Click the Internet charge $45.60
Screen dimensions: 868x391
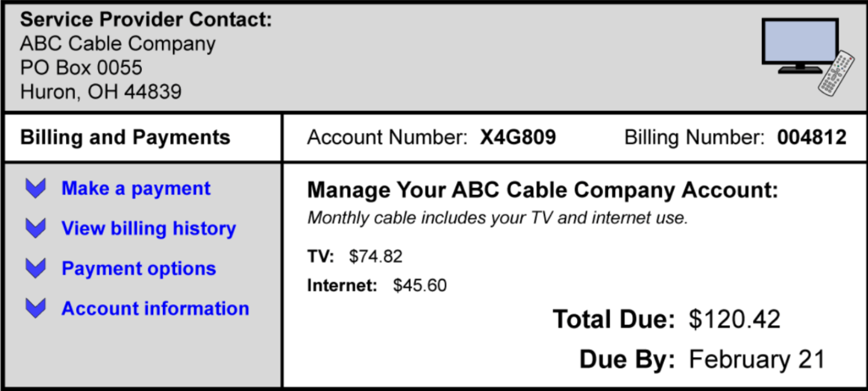[420, 286]
